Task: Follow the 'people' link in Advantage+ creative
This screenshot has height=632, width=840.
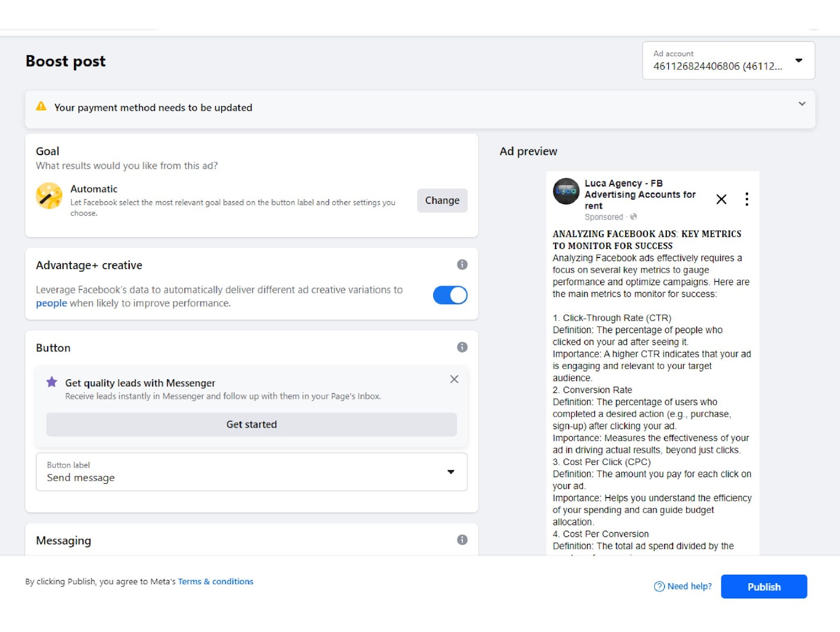Action: (x=51, y=303)
